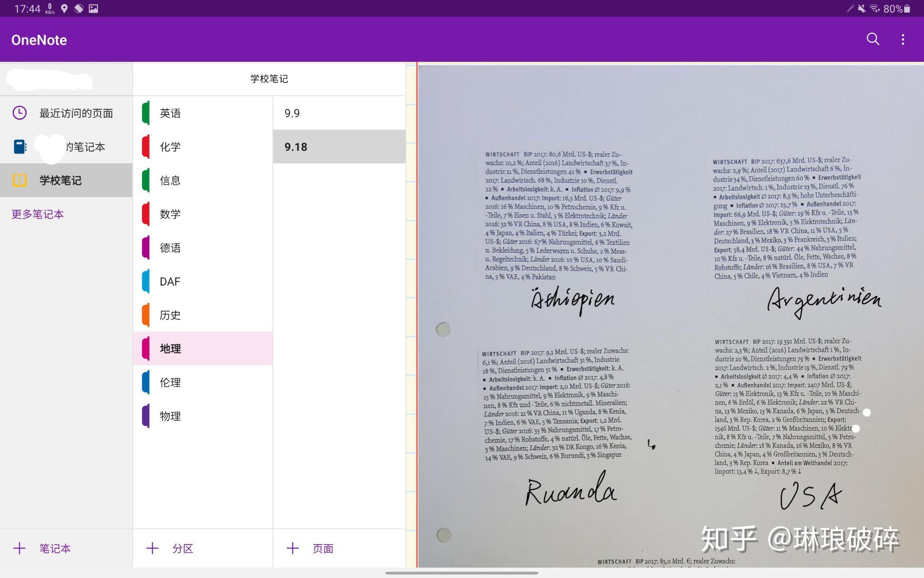
Task: Select the yellow 学校笔记 notebook icon
Action: click(x=19, y=180)
